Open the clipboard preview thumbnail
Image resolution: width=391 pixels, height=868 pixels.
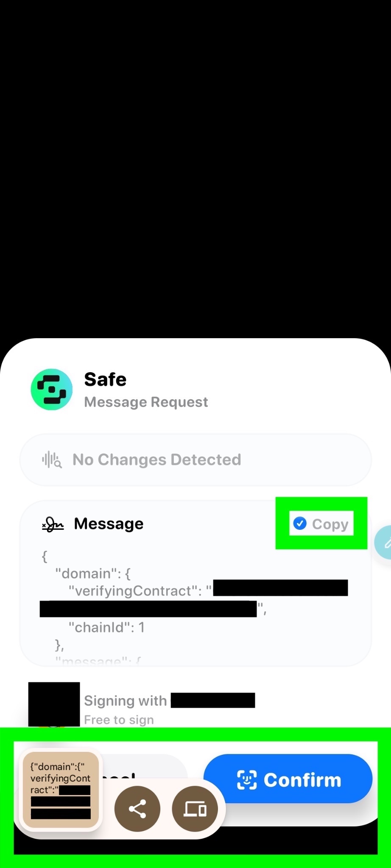pyautogui.click(x=61, y=790)
